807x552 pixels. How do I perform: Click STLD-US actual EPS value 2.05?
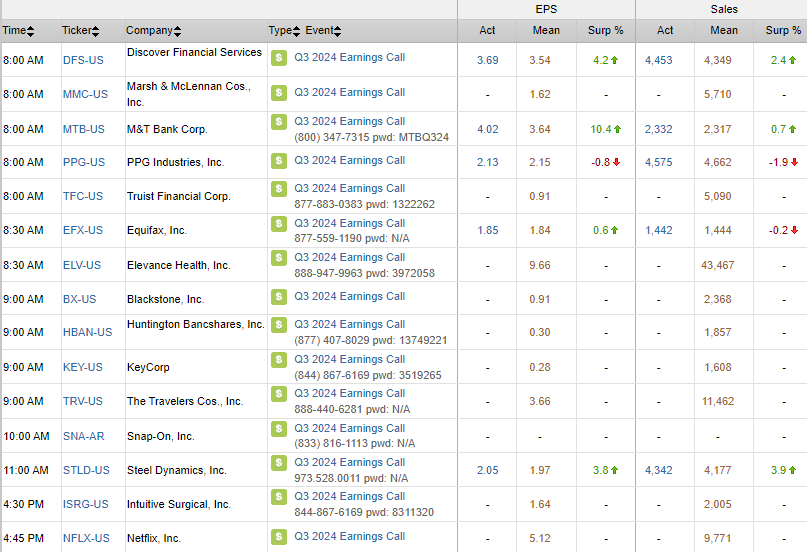[487, 470]
